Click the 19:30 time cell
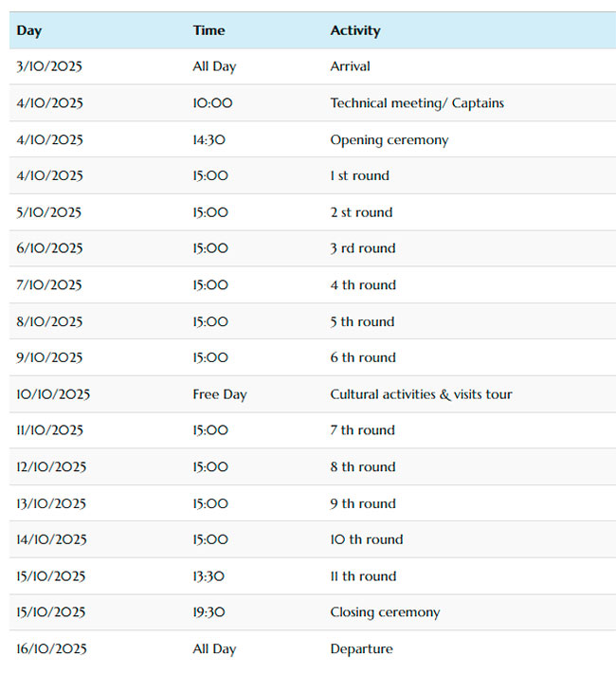The height and width of the screenshot is (674, 616). click(208, 612)
